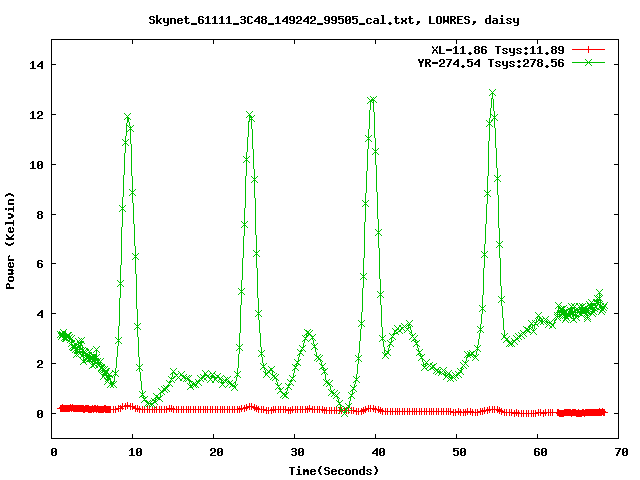Click the top of the fourth green peak
Image resolution: width=640 pixels, height=480 pixels.
[x=492, y=93]
